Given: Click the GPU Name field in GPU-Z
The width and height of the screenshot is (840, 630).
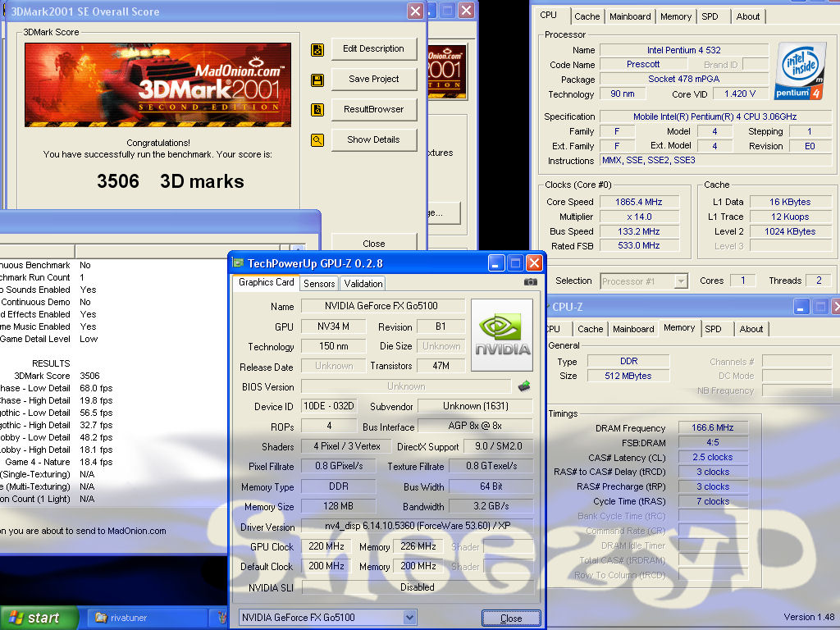Looking at the screenshot, I should point(382,306).
